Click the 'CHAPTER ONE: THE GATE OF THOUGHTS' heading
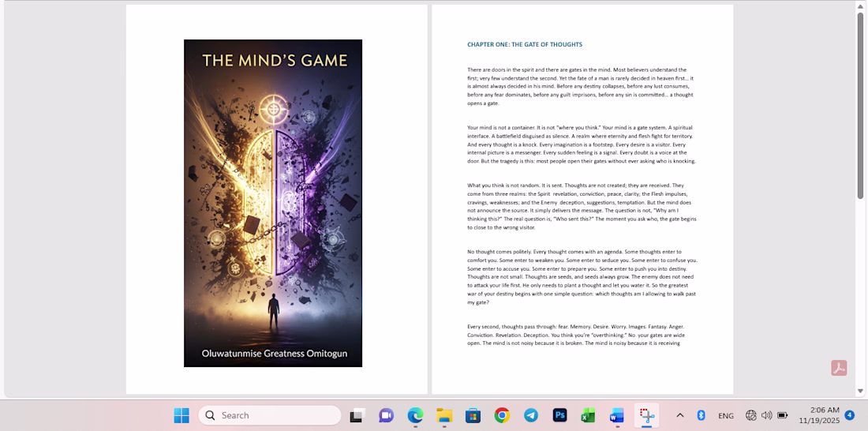Viewport: 868px width, 431px height. click(x=525, y=44)
